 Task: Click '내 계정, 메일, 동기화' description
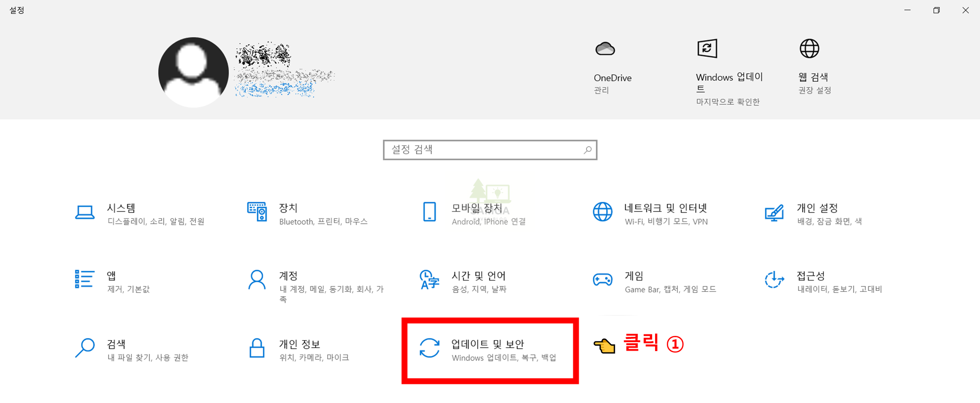332,294
